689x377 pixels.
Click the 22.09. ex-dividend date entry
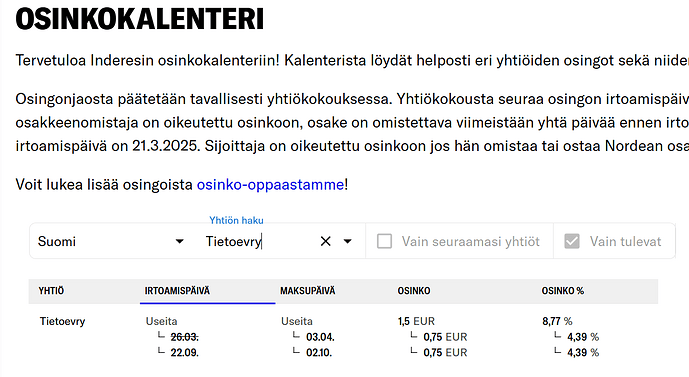[185, 352]
